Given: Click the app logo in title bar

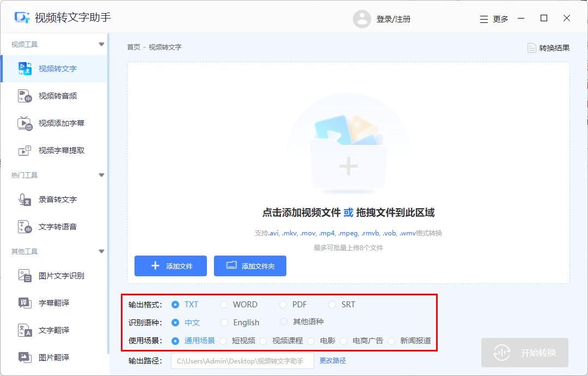Looking at the screenshot, I should pos(22,17).
